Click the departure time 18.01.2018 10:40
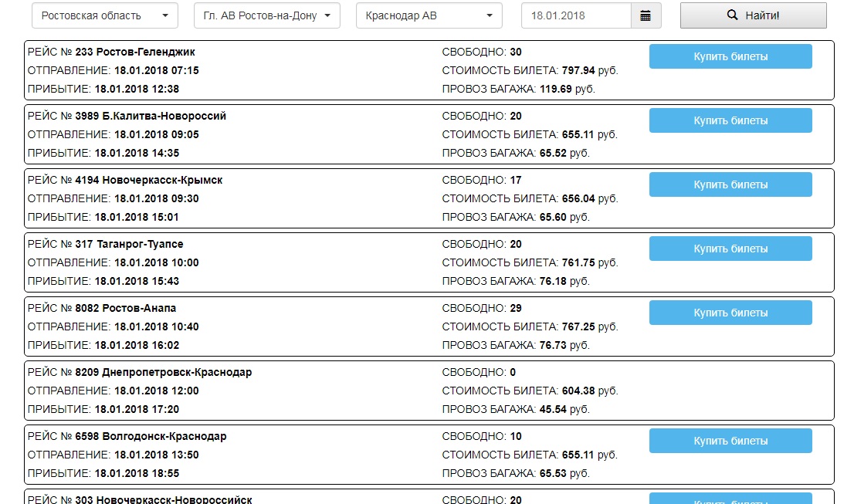Screen dimensions: 854x504 pyautogui.click(x=156, y=326)
